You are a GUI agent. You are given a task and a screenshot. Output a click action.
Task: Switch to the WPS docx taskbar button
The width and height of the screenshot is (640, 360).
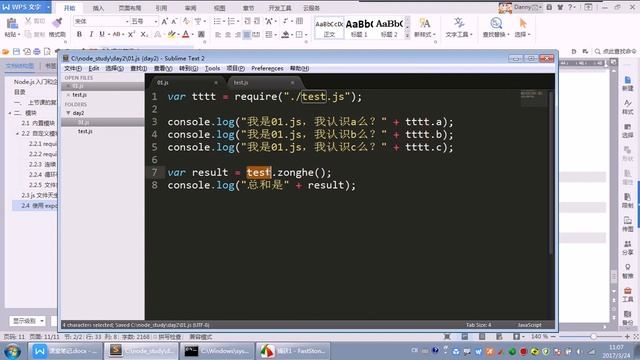click(65, 351)
